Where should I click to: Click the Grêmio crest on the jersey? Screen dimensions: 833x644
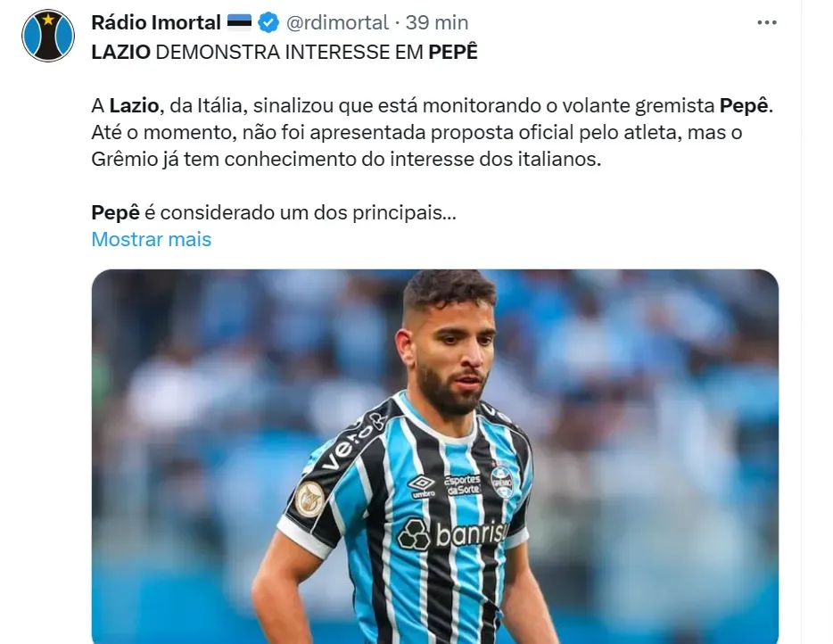point(501,482)
